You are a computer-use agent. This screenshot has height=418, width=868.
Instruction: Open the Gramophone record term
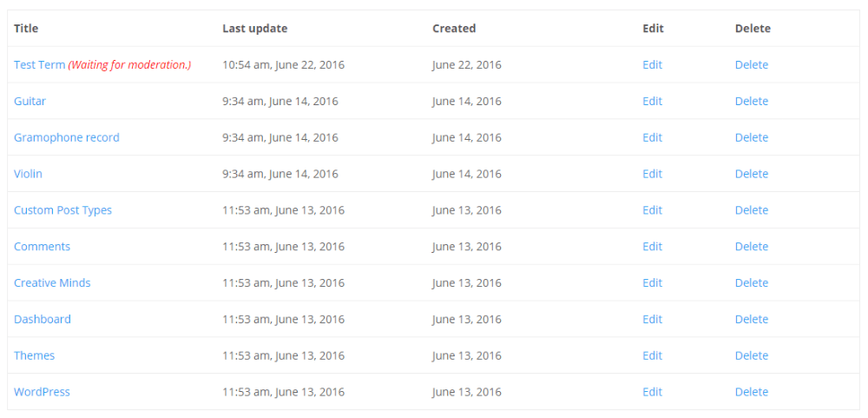tap(66, 138)
